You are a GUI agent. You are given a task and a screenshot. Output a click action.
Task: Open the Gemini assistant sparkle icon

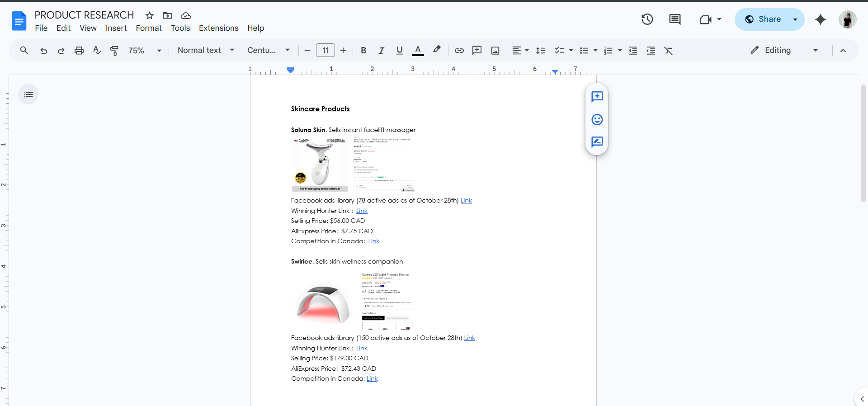point(821,19)
